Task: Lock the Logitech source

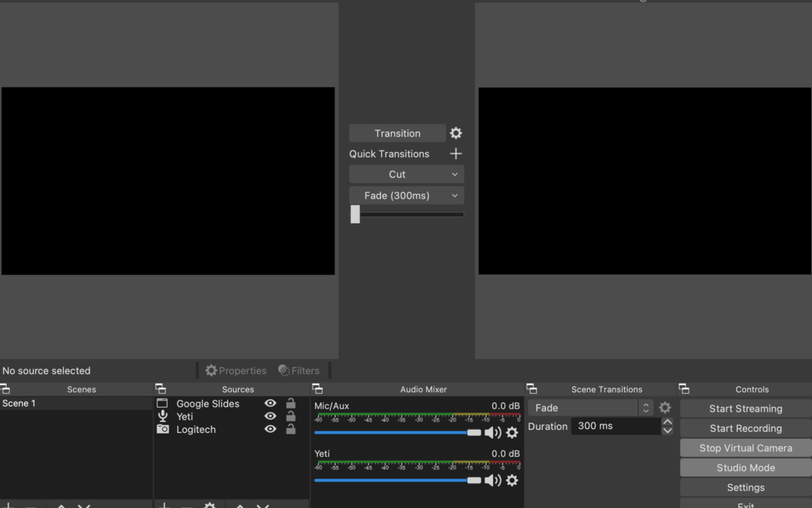Action: (290, 429)
